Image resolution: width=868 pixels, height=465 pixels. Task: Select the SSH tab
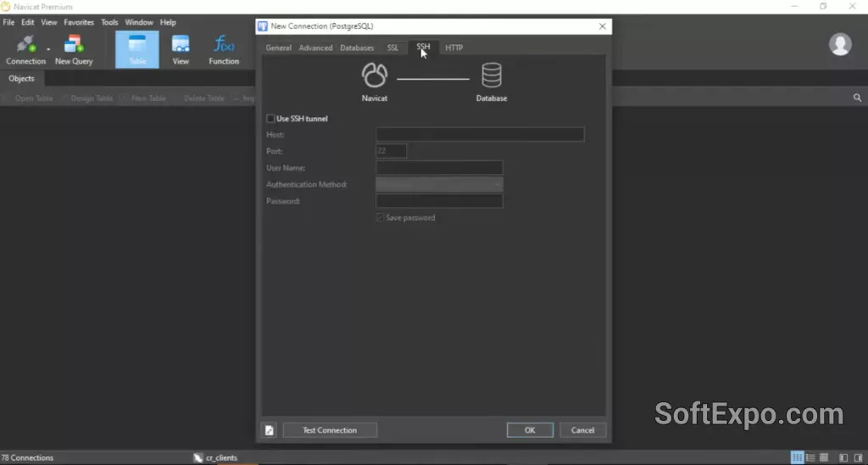click(423, 48)
